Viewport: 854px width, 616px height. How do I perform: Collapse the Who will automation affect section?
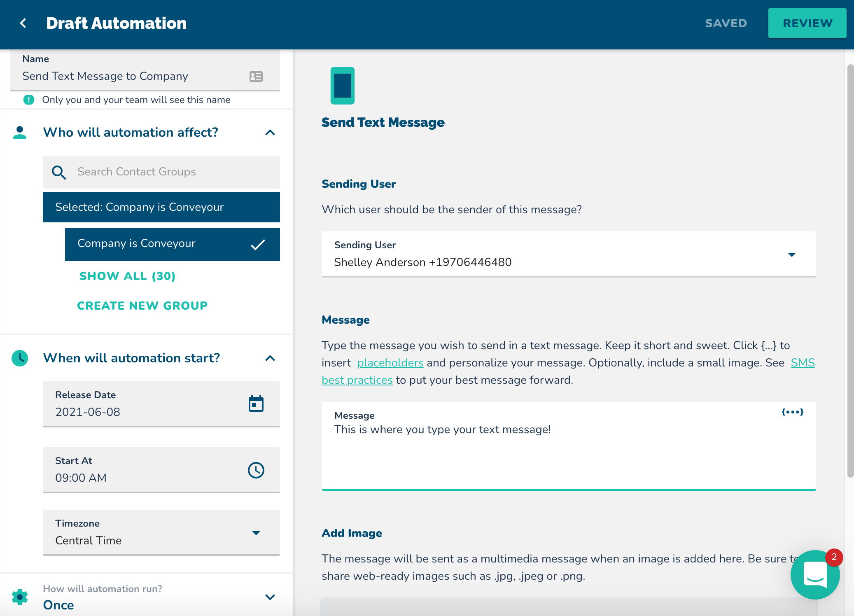point(270,133)
